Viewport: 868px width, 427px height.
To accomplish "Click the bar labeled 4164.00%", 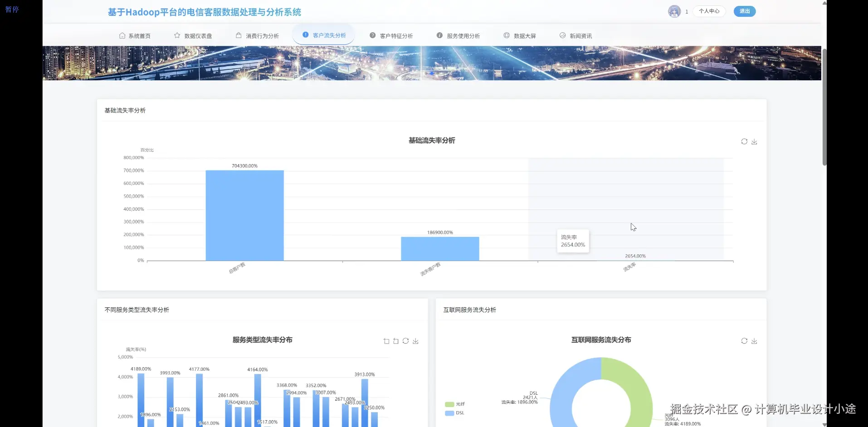I will click(258, 400).
